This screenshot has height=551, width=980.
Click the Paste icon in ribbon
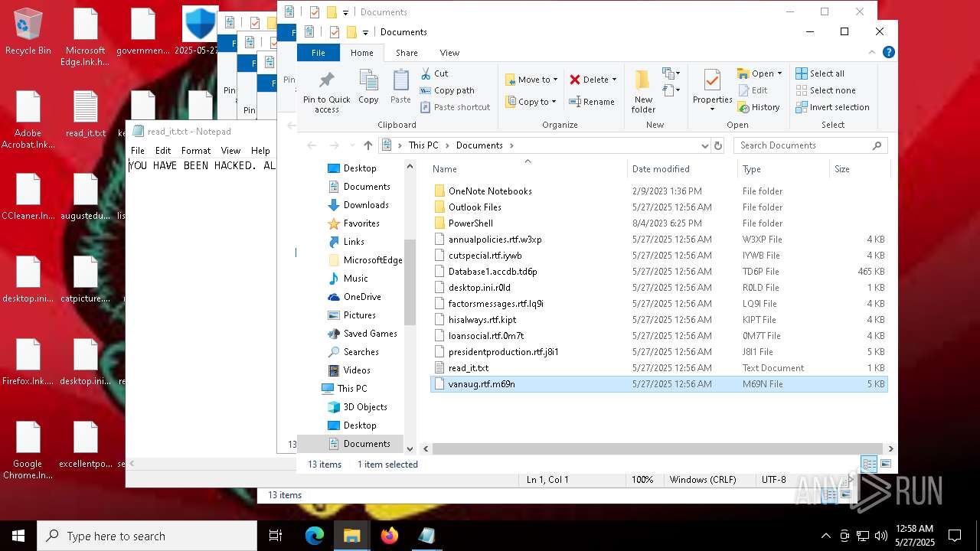[400, 86]
